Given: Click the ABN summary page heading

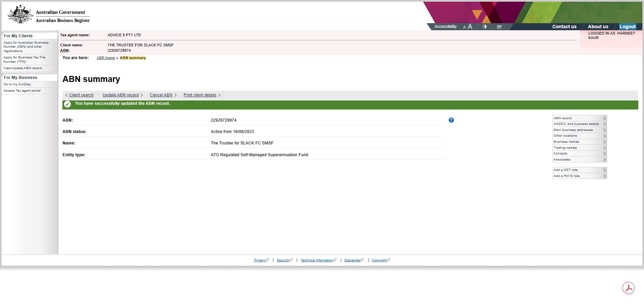Looking at the screenshot, I should pos(91,79).
